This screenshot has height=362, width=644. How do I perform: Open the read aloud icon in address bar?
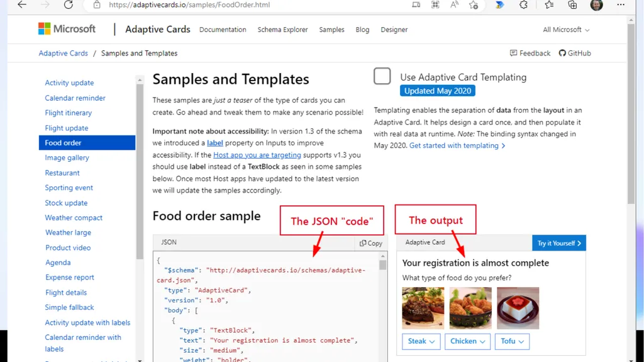pos(454,5)
